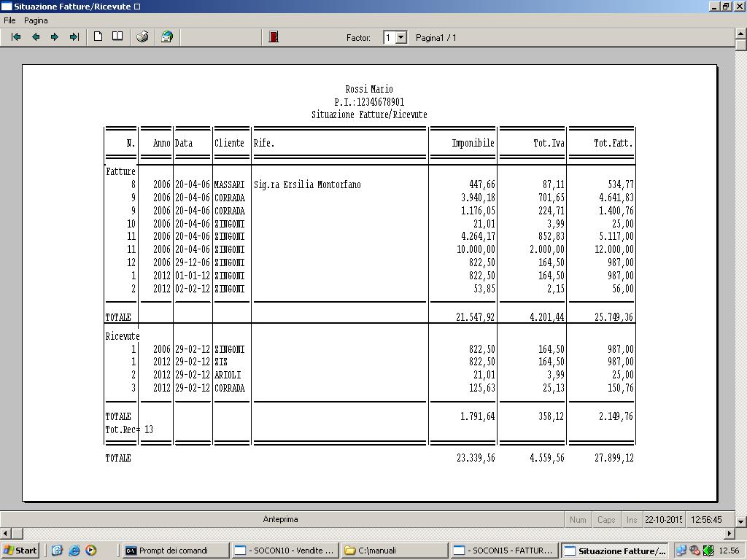The width and height of the screenshot is (747, 560).
Task: Click Sig.ra Ersilia Montorfano reference text
Action: click(307, 184)
